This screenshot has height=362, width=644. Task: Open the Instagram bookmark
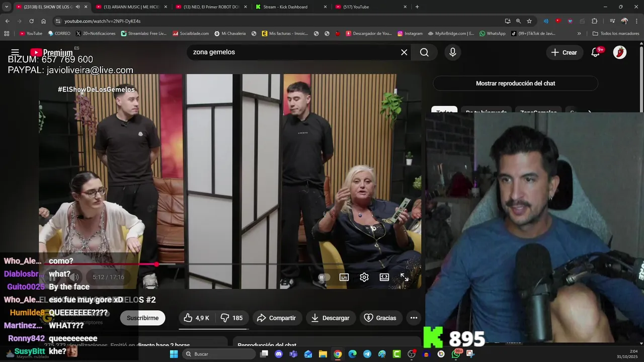coord(410,34)
